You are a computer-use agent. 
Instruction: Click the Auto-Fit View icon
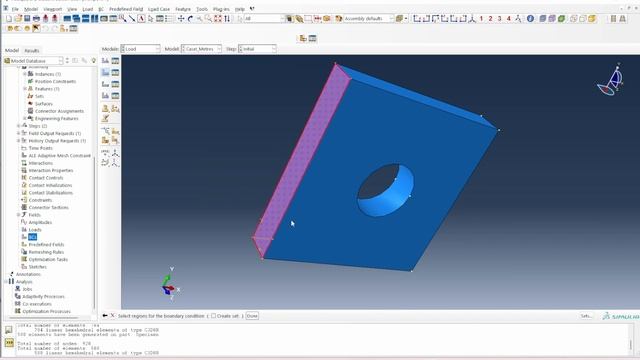pyautogui.click(x=218, y=18)
